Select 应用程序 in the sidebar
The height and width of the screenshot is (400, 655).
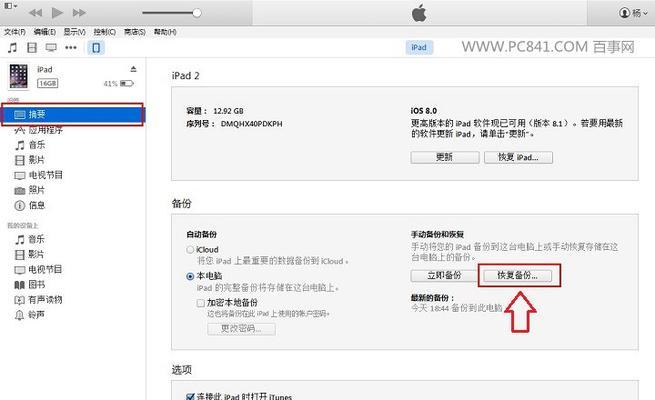point(46,130)
